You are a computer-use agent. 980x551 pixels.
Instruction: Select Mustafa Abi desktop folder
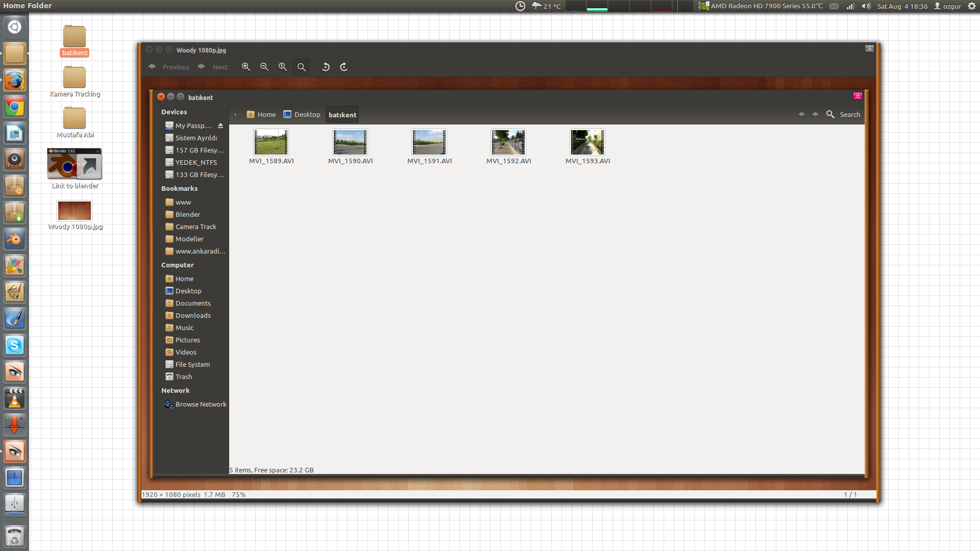coord(75,122)
